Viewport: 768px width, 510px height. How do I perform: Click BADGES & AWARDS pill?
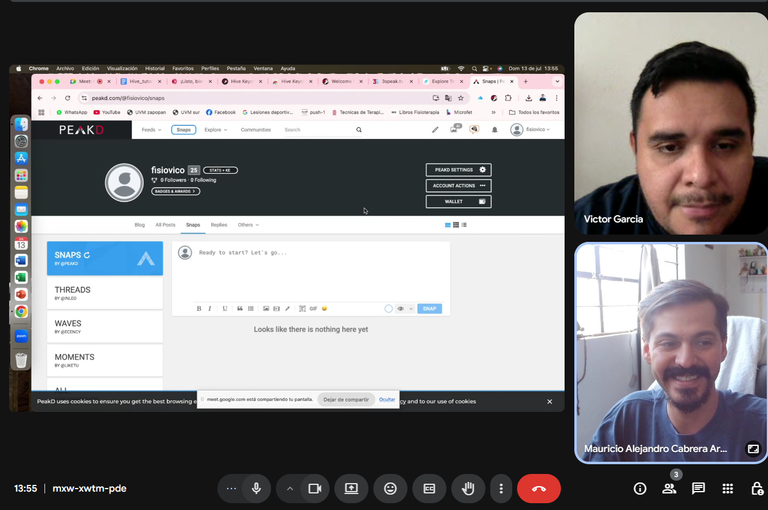[x=175, y=191]
